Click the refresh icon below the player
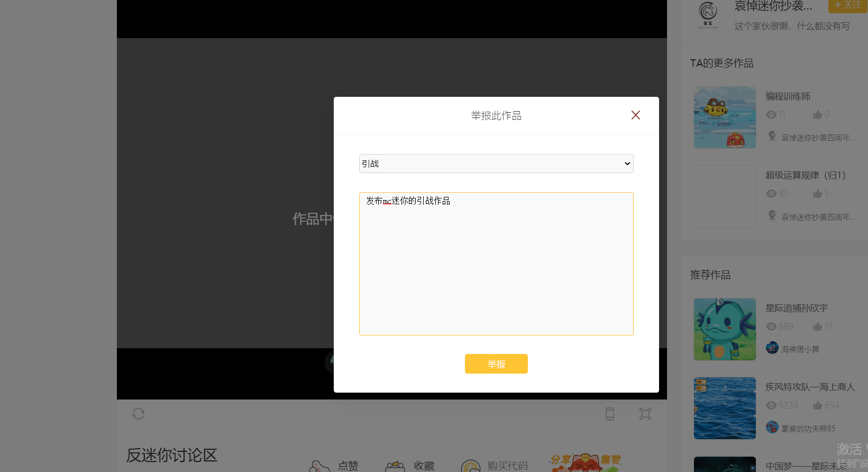Image resolution: width=868 pixels, height=472 pixels. (139, 414)
